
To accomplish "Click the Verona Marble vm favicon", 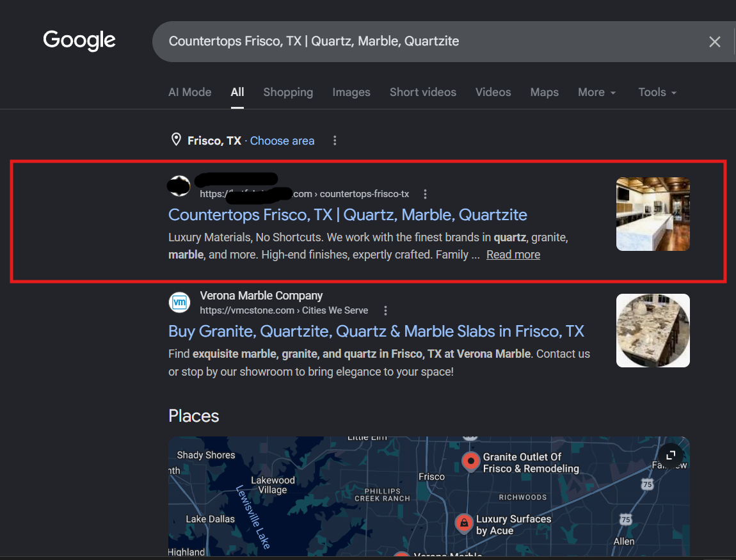I will pos(179,302).
